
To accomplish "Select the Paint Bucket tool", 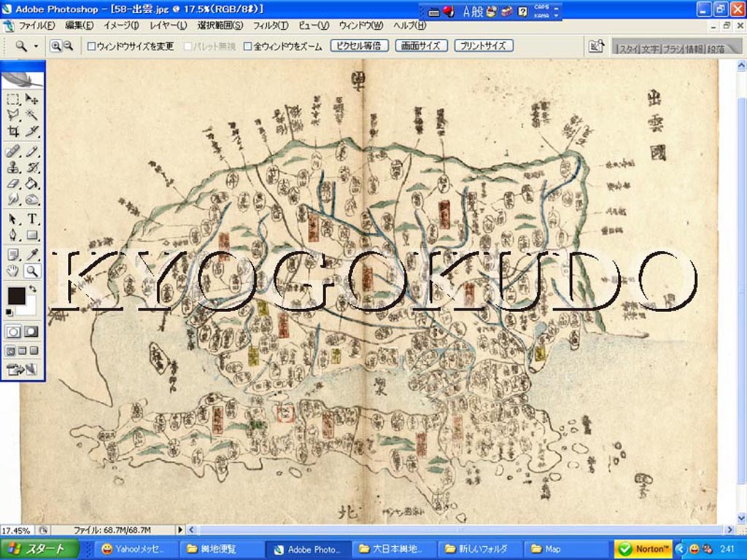I will click(x=31, y=183).
